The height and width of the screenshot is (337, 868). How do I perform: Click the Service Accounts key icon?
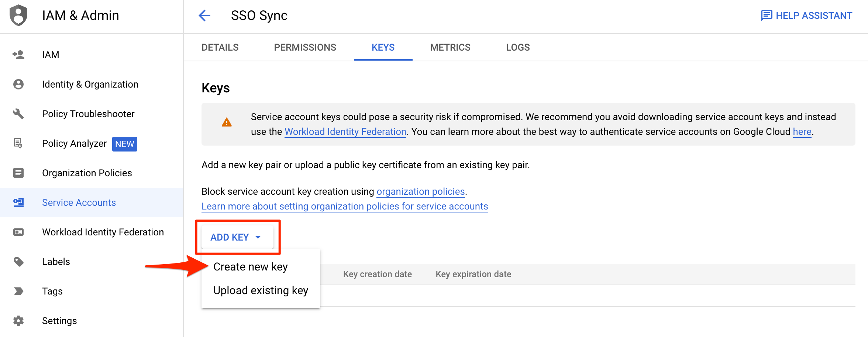click(18, 202)
